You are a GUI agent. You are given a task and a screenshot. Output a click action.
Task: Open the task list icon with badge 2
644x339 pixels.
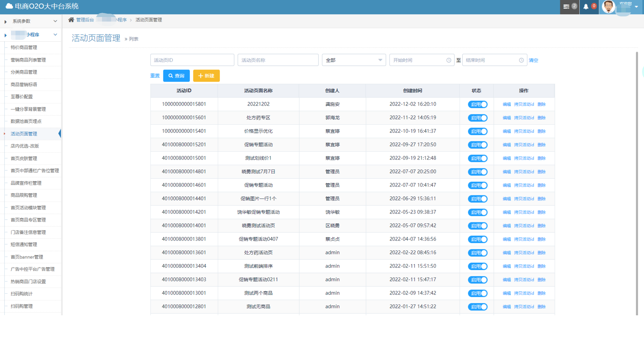566,6
